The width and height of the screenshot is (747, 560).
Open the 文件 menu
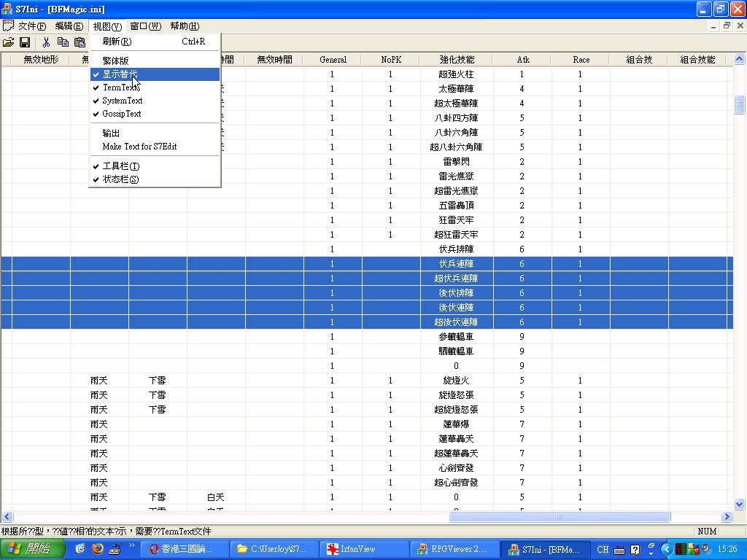(x=32, y=26)
